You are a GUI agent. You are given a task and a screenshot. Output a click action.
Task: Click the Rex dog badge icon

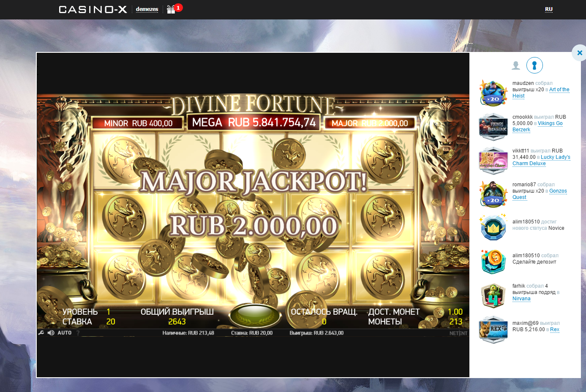(x=493, y=329)
